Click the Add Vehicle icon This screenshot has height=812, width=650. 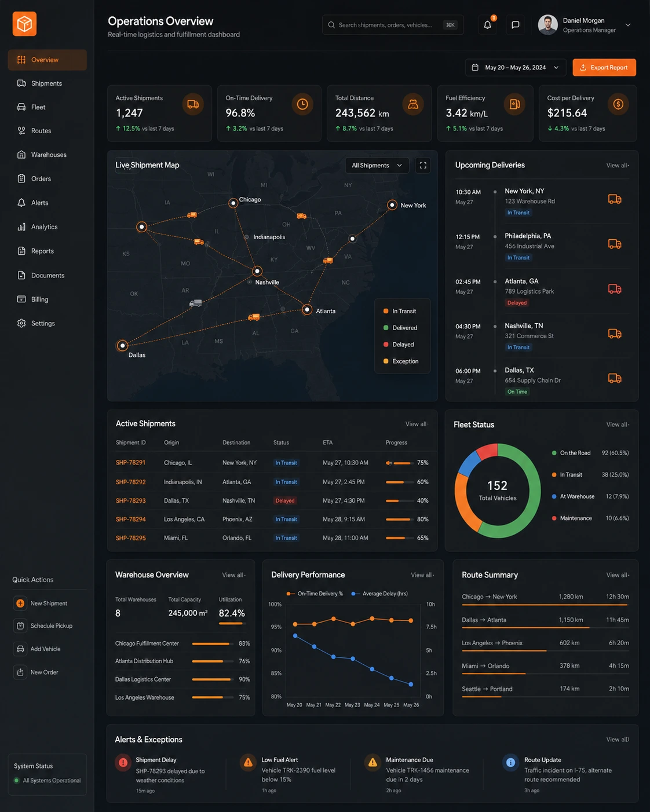[20, 649]
